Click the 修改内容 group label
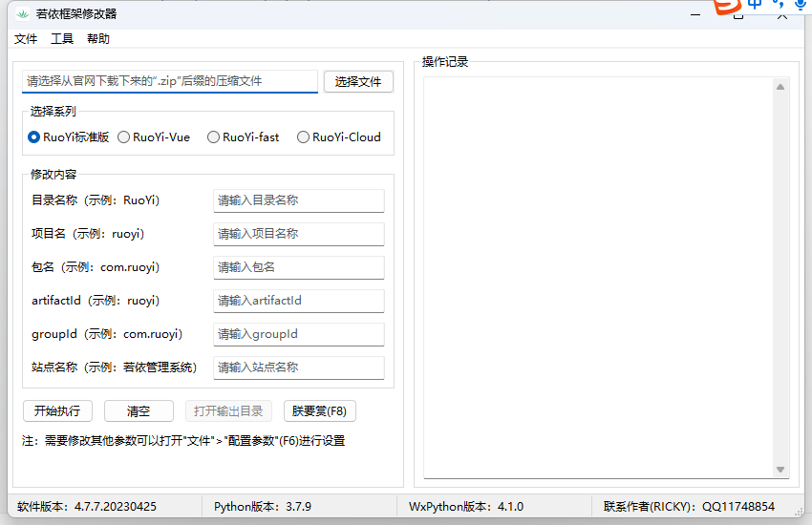 pyautogui.click(x=53, y=175)
